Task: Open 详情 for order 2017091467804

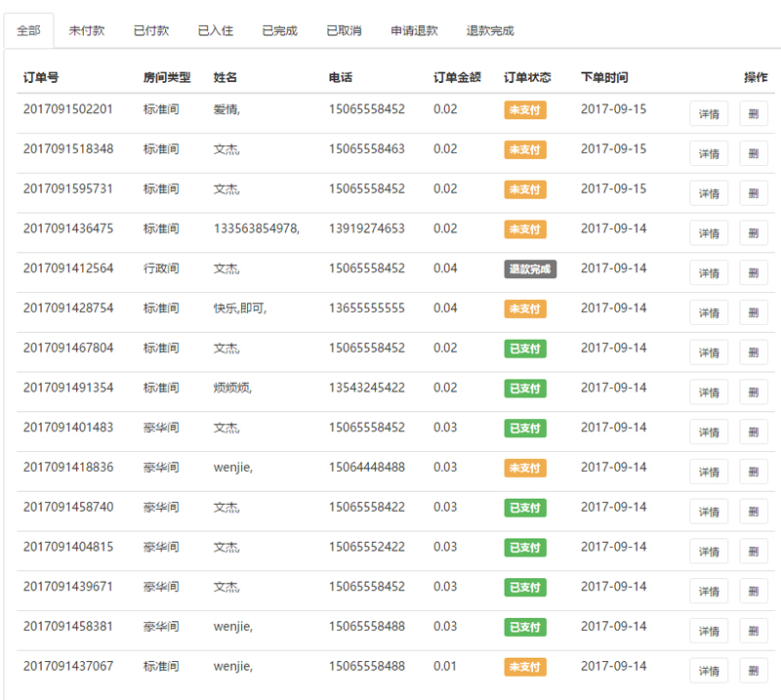Action: 709,352
